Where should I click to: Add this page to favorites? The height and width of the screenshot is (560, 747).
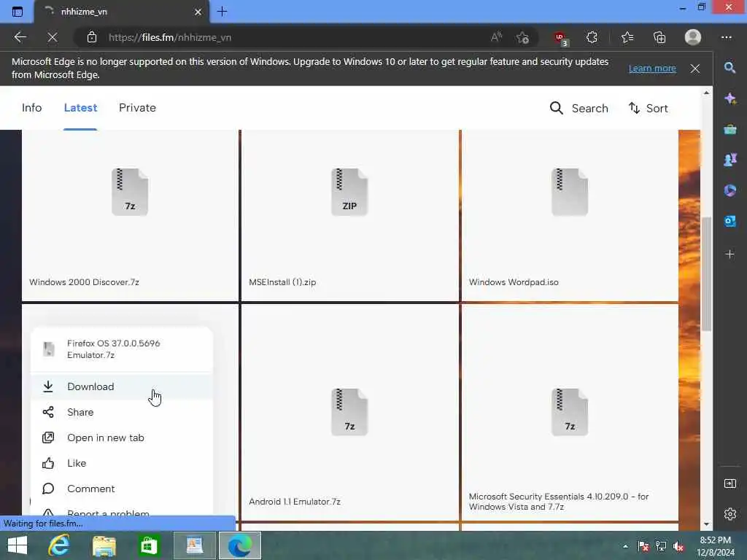(522, 37)
